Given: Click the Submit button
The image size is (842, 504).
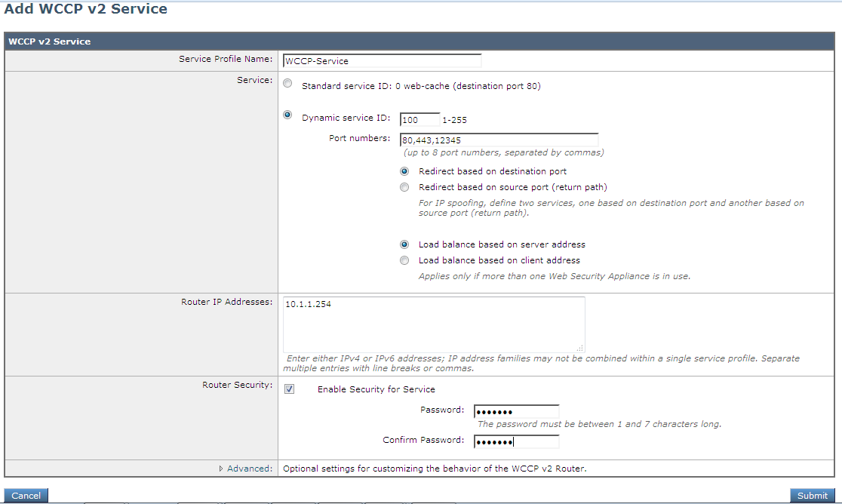Looking at the screenshot, I should pos(813,496).
